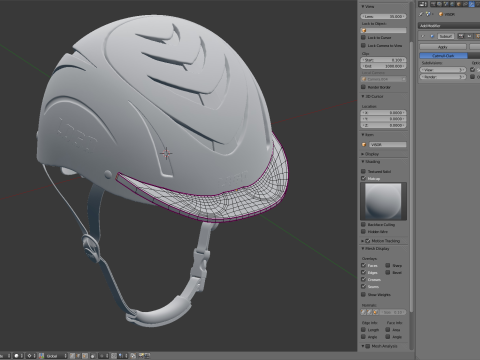The height and width of the screenshot is (360, 480).
Task: Toggle vertex normals display icon
Action: coord(364,312)
